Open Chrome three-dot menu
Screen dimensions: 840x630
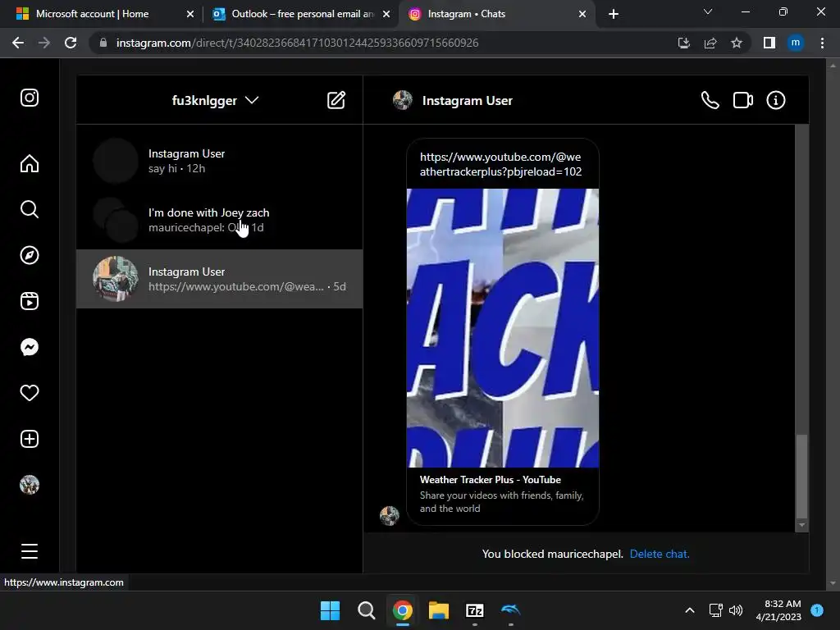822,43
